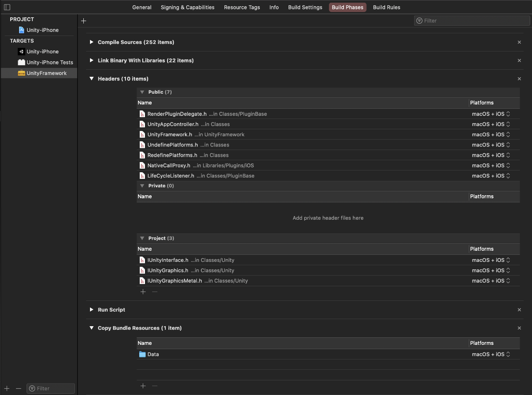Expand Link Binary With Libraries section
Screen dimensions: 532x395
[x=91, y=60]
